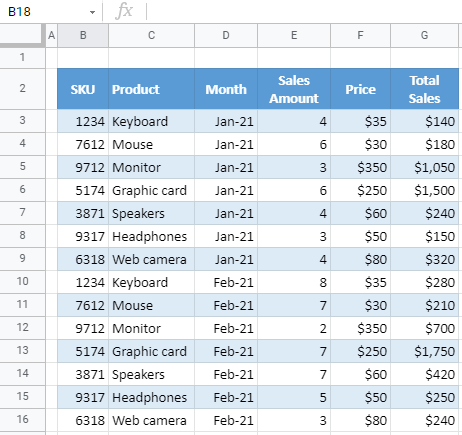Select SKU 9317 in row 15
Viewport: 462px width, 435px height.
click(83, 397)
